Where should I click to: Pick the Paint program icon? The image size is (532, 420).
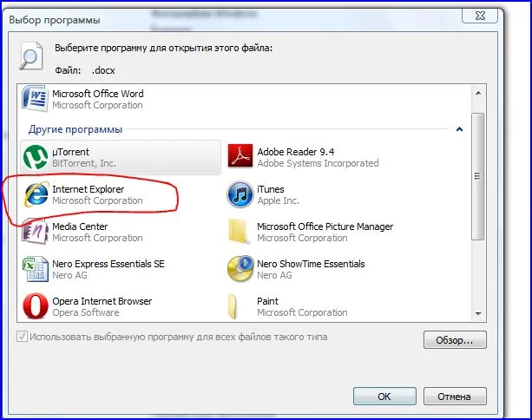233,306
